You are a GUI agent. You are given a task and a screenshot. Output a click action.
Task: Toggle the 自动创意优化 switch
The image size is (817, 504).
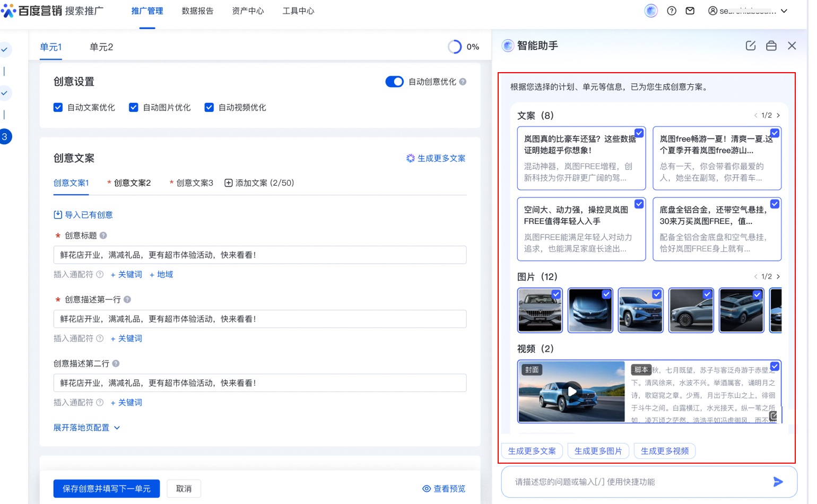pos(394,82)
